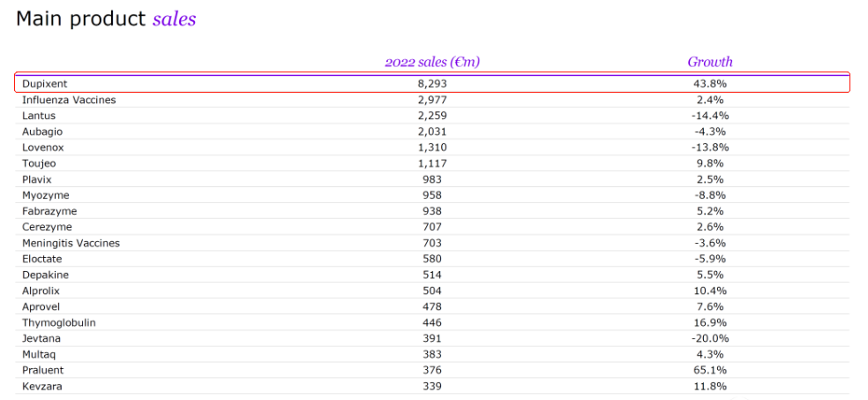The width and height of the screenshot is (868, 400).
Task: Click Dupixent's 43.8% growth value
Action: click(710, 84)
